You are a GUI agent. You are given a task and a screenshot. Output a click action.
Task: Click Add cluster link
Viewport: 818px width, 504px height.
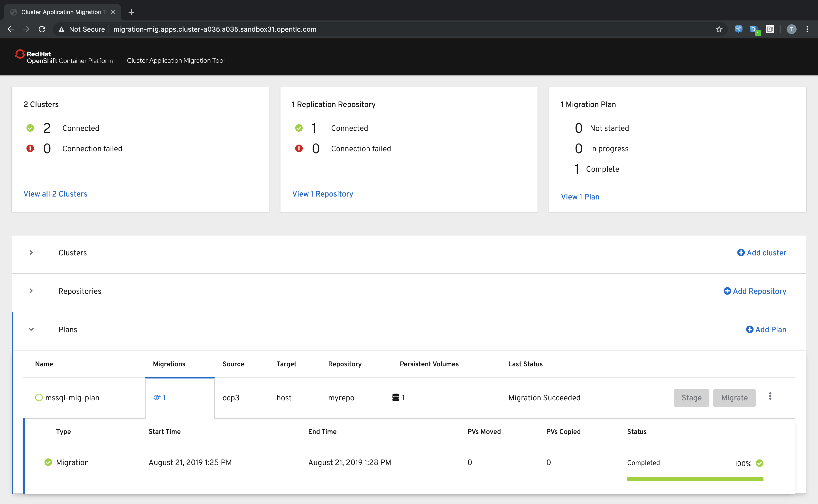coord(762,253)
